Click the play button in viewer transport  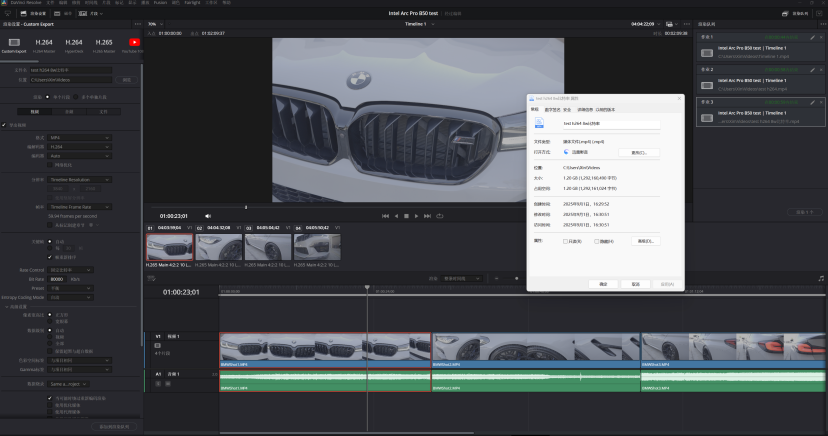tap(417, 215)
